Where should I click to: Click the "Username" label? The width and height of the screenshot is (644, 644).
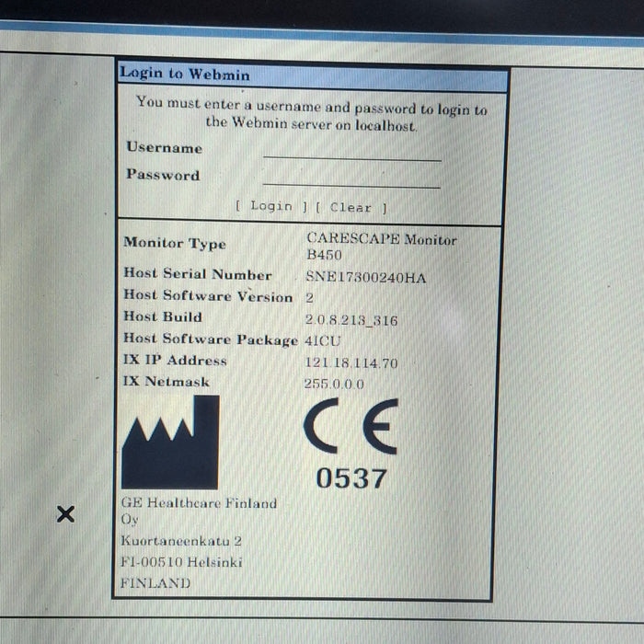165,147
